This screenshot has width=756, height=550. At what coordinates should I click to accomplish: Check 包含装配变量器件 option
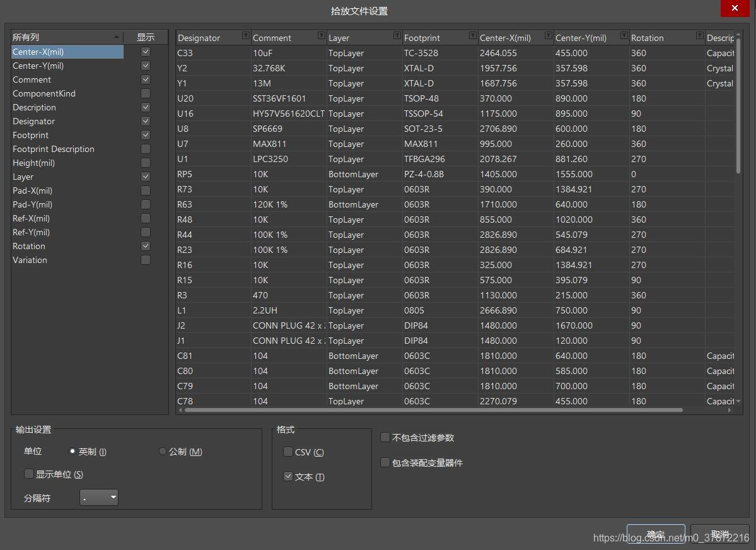[385, 462]
